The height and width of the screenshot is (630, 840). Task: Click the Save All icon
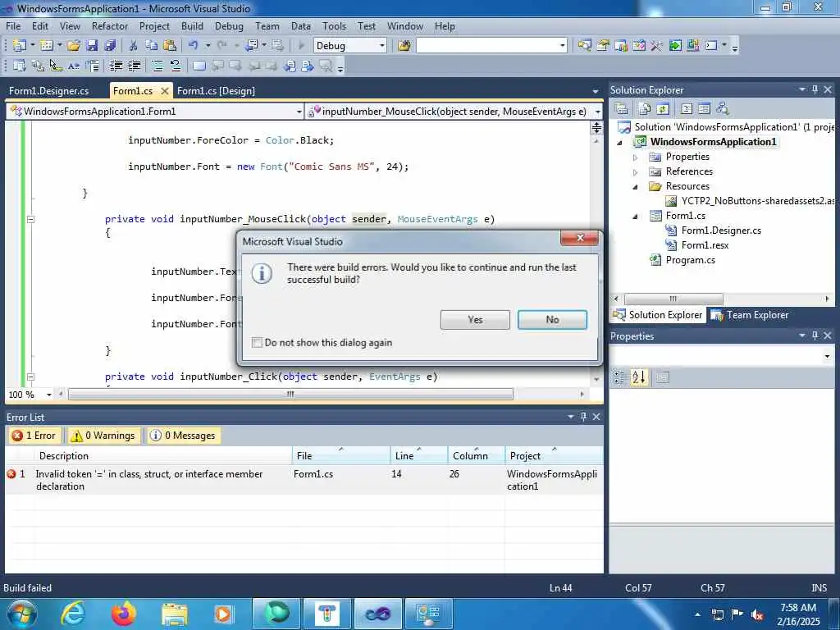(x=110, y=46)
